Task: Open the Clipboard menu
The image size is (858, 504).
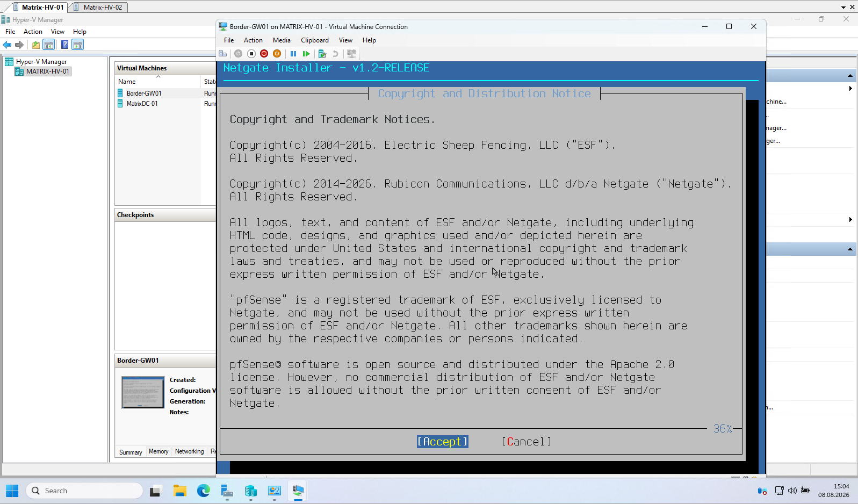Action: point(315,40)
